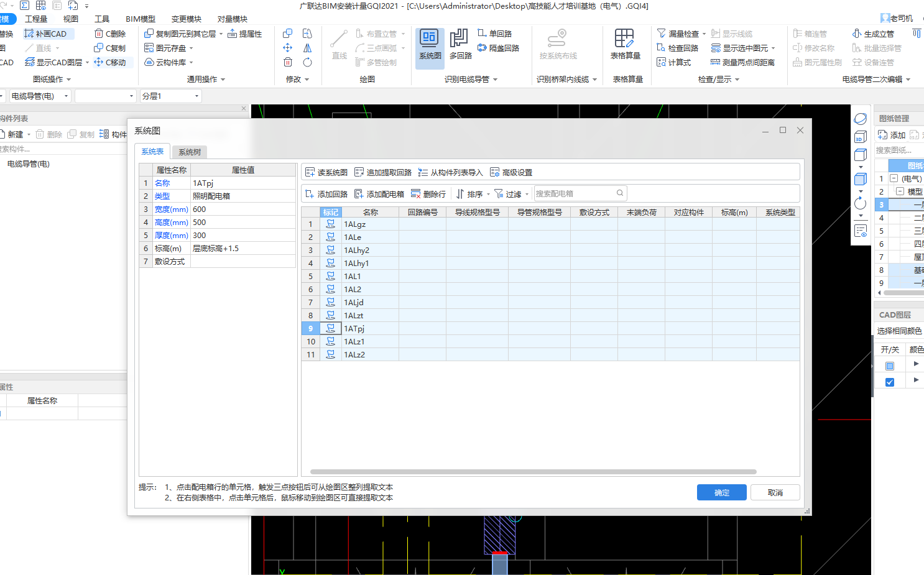Click 选择相同颜色 in CAD图层 panel

(x=899, y=331)
